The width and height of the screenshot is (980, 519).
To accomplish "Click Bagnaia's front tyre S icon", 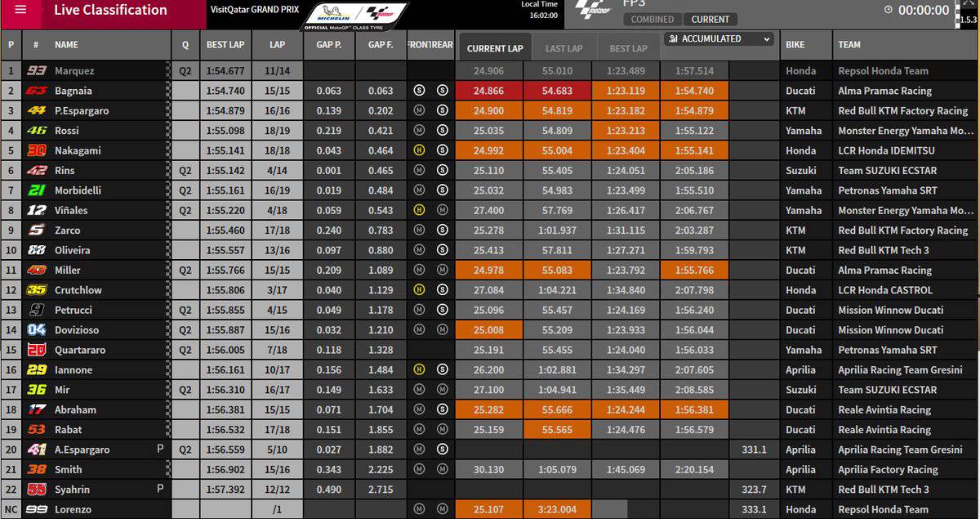I will (419, 91).
